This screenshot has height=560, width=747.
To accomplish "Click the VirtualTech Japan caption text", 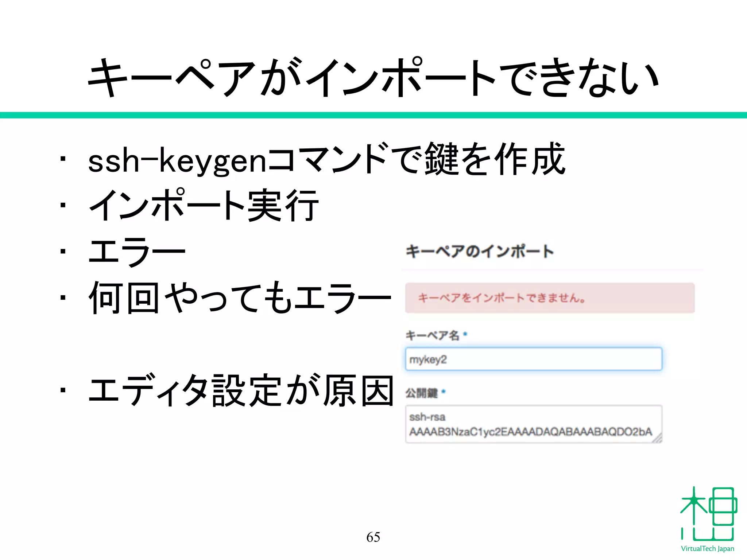I will (708, 549).
